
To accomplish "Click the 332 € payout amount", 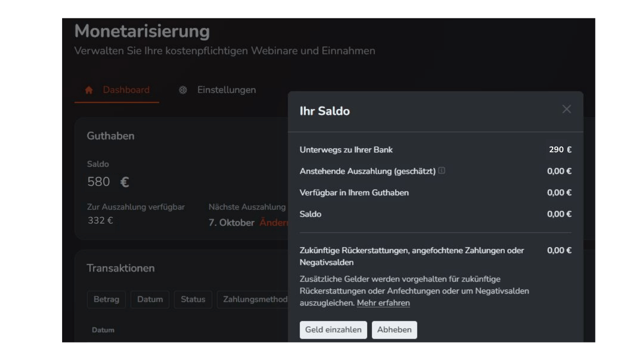I will tap(99, 220).
